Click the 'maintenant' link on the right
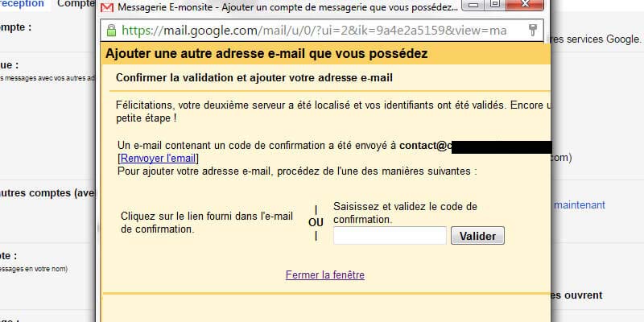This screenshot has height=322, width=644. 580,205
